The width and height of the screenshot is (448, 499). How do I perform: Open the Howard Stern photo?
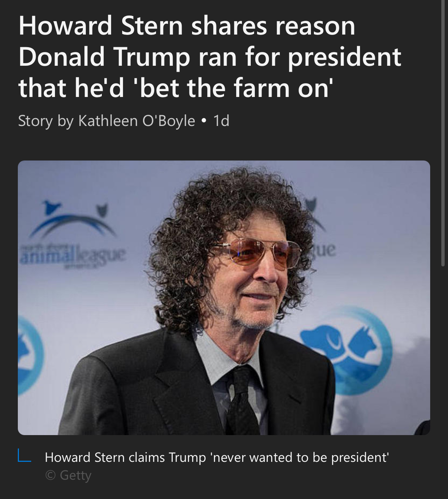224,298
